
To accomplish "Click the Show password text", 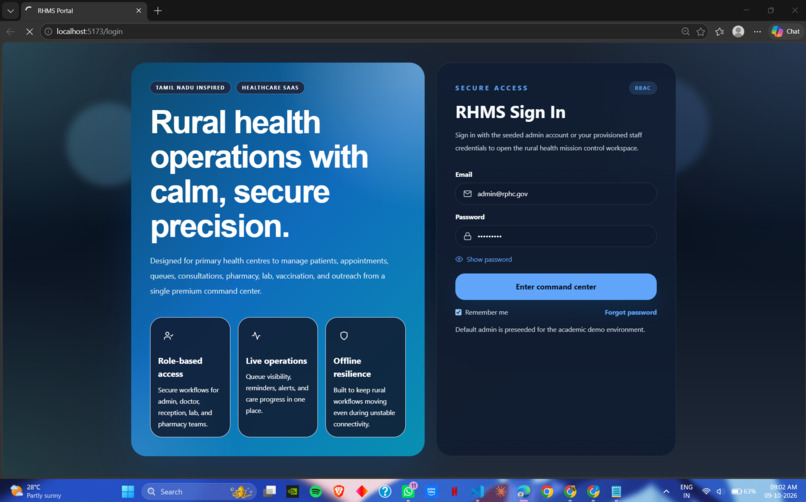I will pos(489,259).
